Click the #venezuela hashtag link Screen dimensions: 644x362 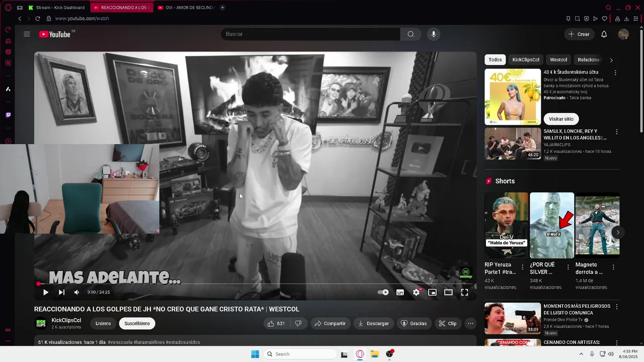click(x=120, y=342)
